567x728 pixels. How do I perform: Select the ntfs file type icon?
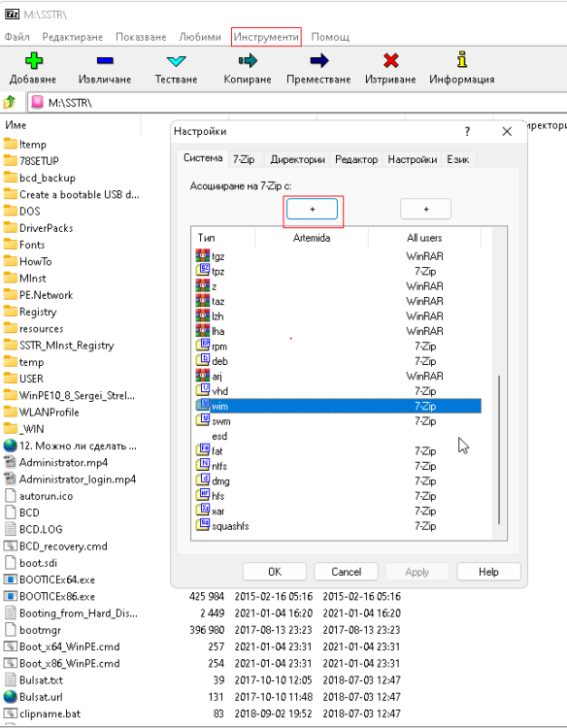[x=203, y=465]
